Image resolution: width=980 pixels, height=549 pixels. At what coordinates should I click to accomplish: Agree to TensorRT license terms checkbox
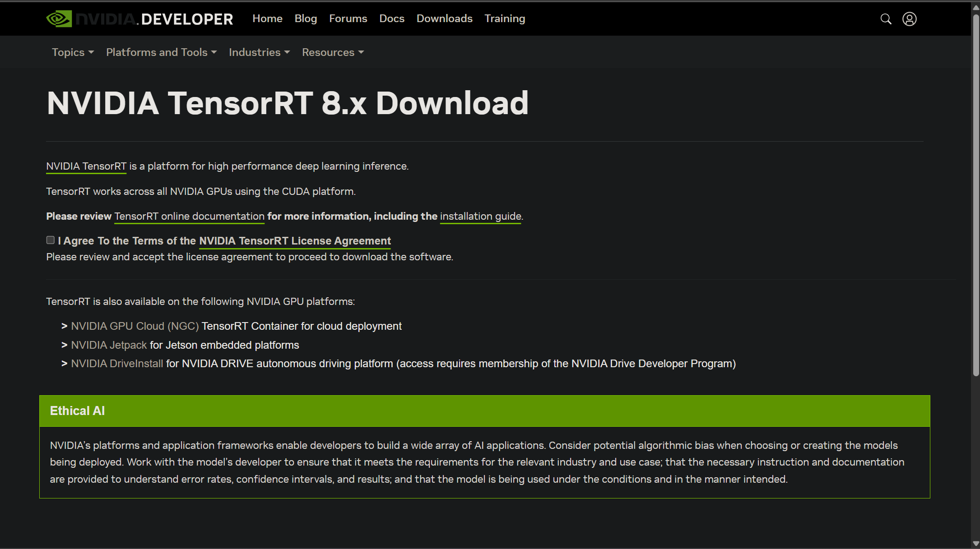click(51, 240)
